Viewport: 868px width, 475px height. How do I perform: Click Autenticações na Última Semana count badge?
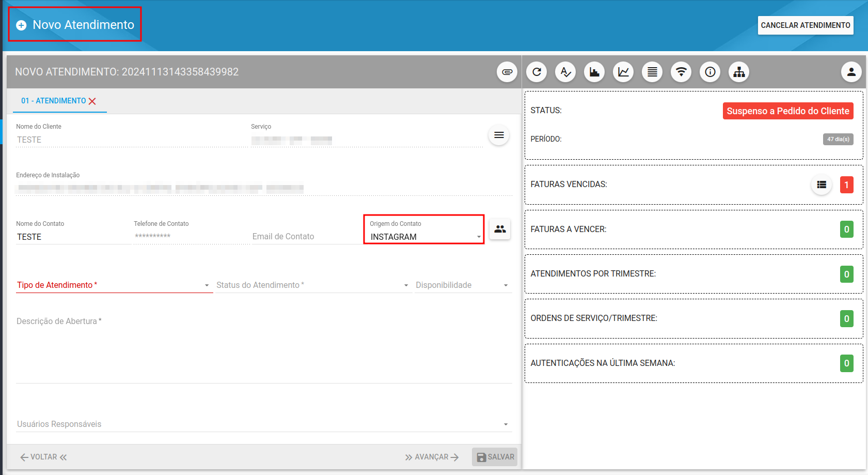point(847,363)
